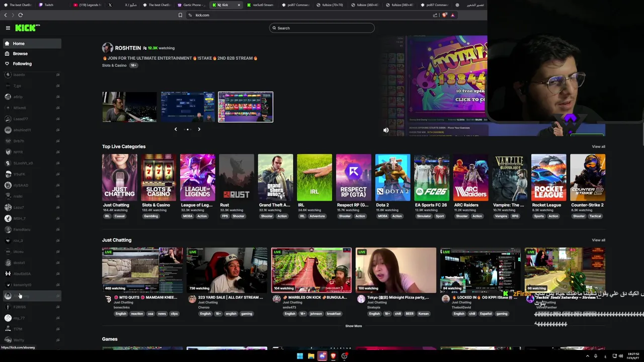
Task: View all Just Chatting streams
Action: (598, 240)
